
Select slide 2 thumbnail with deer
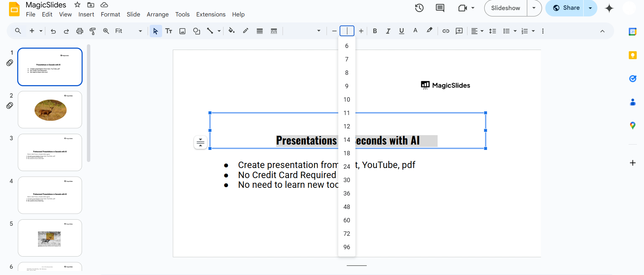click(50, 110)
